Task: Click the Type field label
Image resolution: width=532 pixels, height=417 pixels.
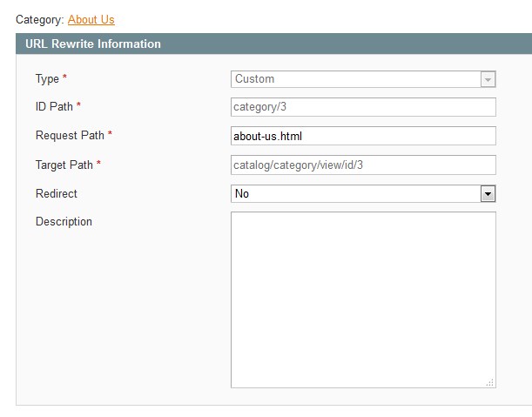Action: tap(47, 79)
